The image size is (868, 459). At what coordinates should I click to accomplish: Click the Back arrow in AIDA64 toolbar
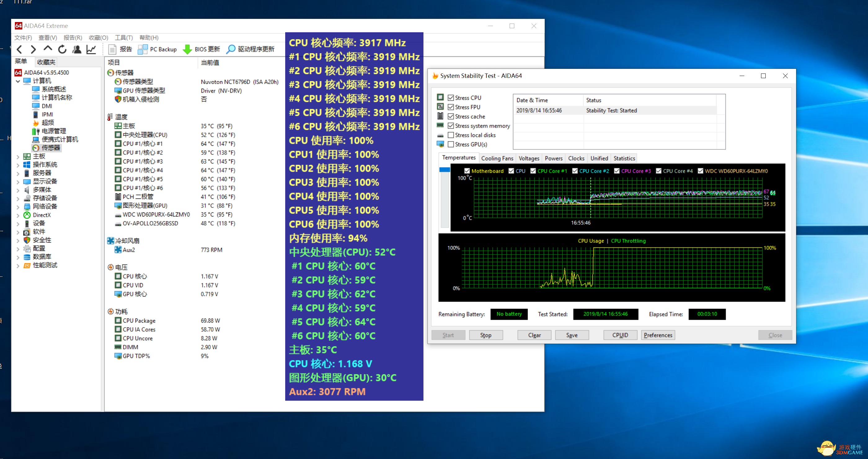tap(19, 50)
